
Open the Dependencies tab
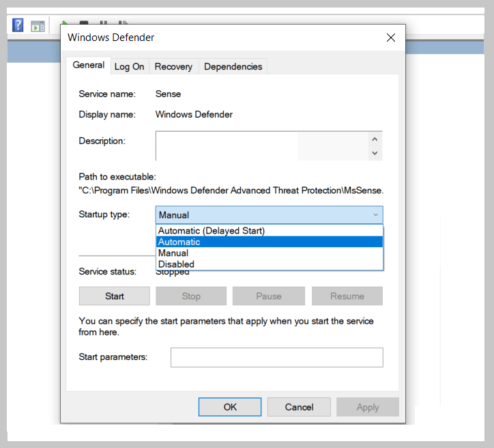(x=233, y=66)
